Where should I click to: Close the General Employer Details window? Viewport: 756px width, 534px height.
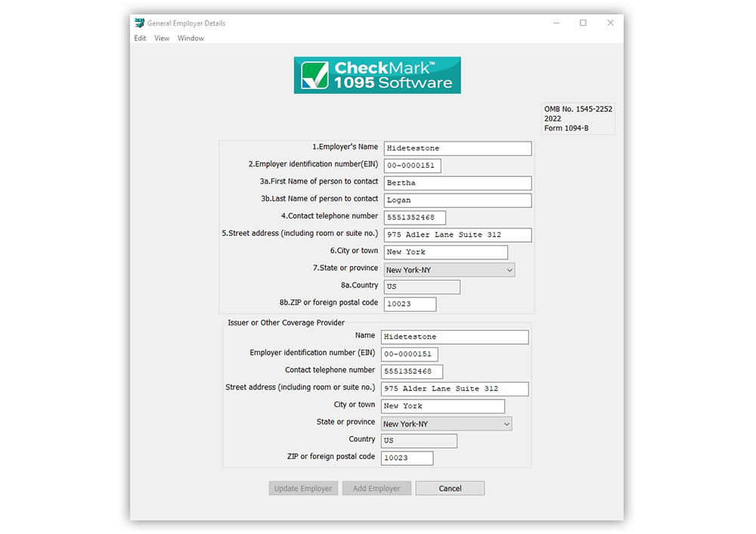tap(610, 23)
